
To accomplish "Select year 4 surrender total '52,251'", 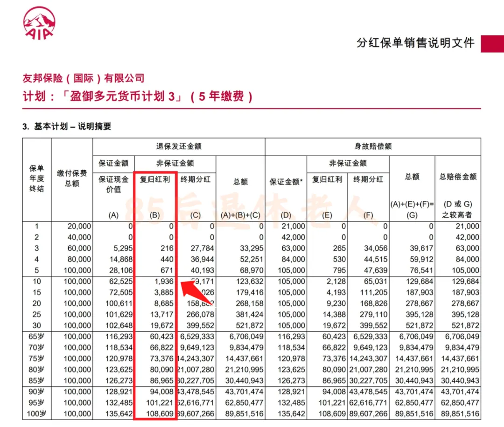I will coord(252,259).
